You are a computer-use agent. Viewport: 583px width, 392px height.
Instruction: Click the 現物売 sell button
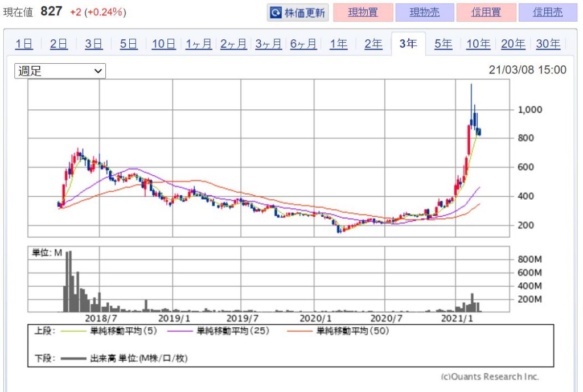(425, 13)
